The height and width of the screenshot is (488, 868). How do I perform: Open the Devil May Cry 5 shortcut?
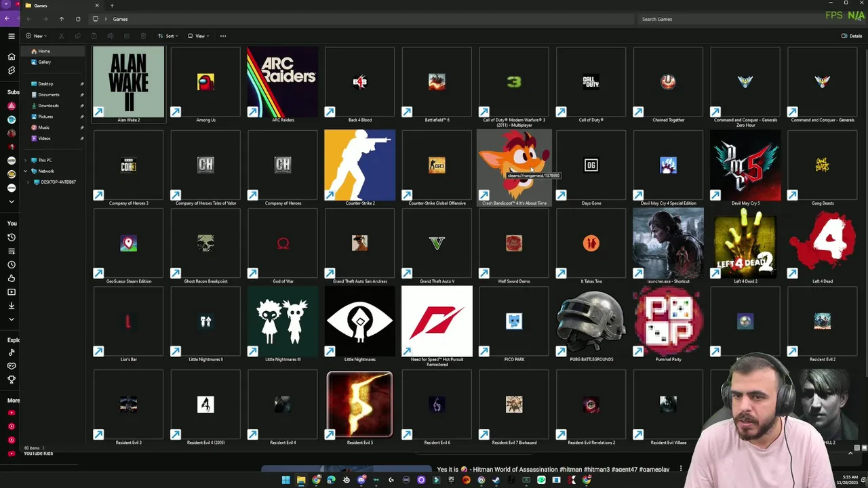(745, 168)
